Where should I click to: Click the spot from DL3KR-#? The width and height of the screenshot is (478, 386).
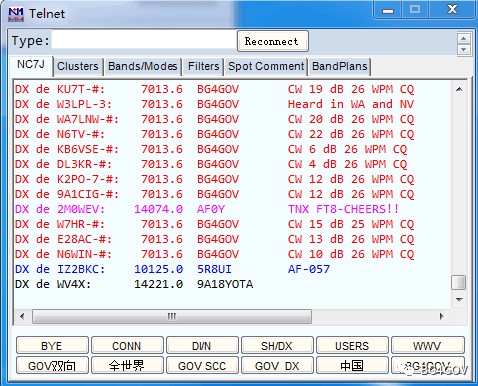tap(211, 164)
